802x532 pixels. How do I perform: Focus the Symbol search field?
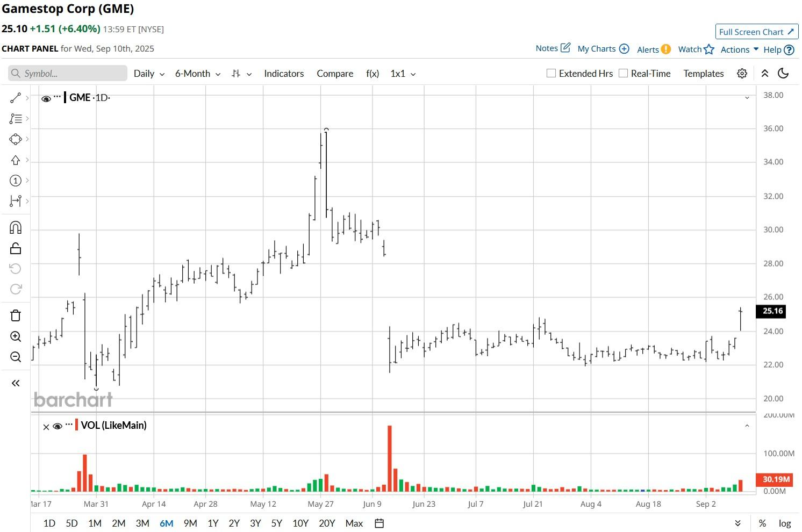pyautogui.click(x=68, y=74)
